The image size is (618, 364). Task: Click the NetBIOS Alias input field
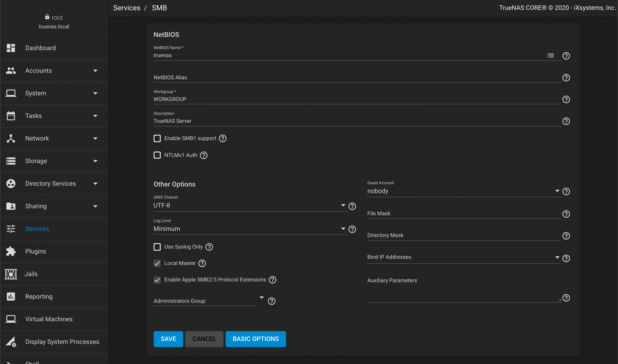point(357,77)
